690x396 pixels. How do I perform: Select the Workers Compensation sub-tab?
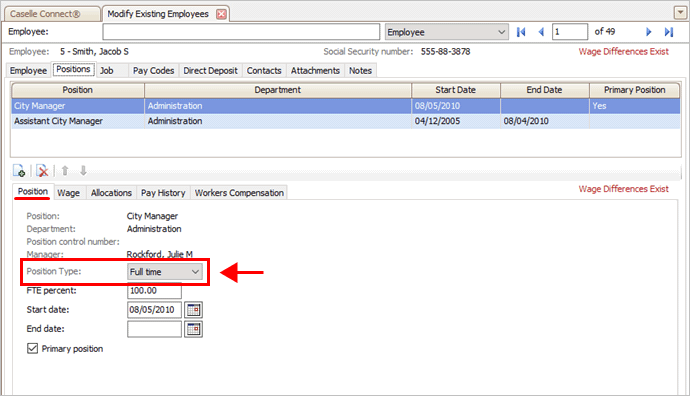[239, 193]
